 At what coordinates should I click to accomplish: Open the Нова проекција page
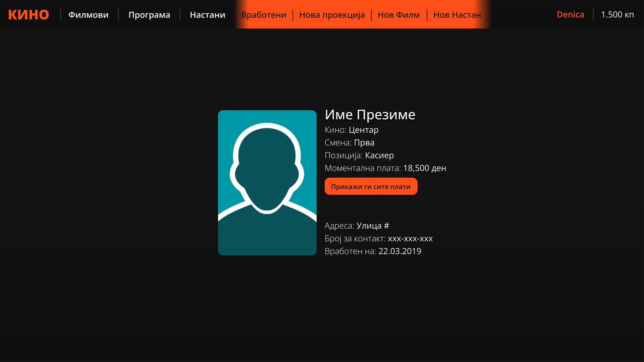point(332,15)
